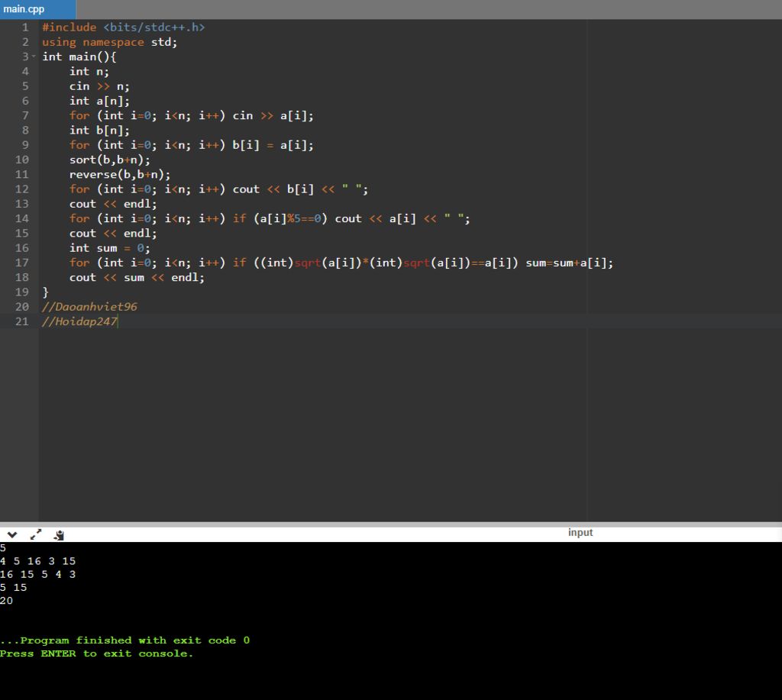Click the 'b[i] = a[i];' loop line
Image resolution: width=782 pixels, height=700 pixels.
192,145
